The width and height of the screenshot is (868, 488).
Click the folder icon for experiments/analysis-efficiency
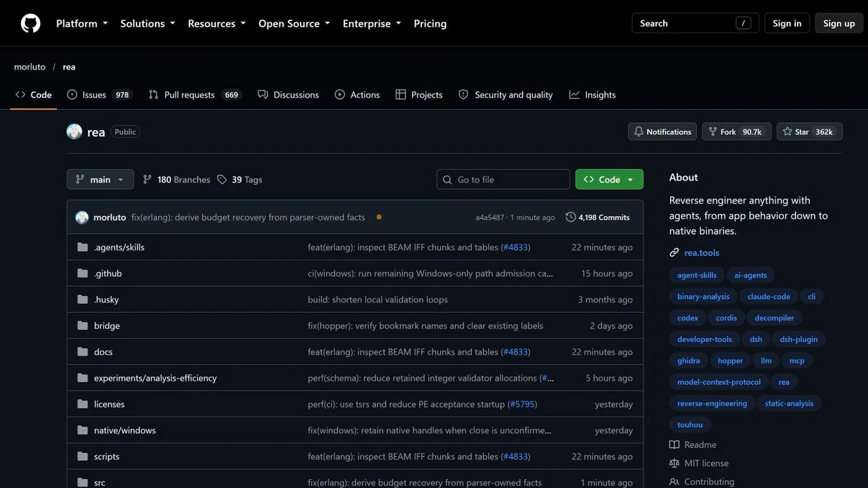point(82,378)
